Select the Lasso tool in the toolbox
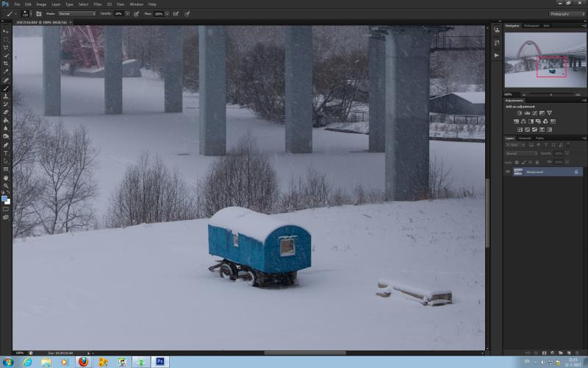 coord(6,48)
